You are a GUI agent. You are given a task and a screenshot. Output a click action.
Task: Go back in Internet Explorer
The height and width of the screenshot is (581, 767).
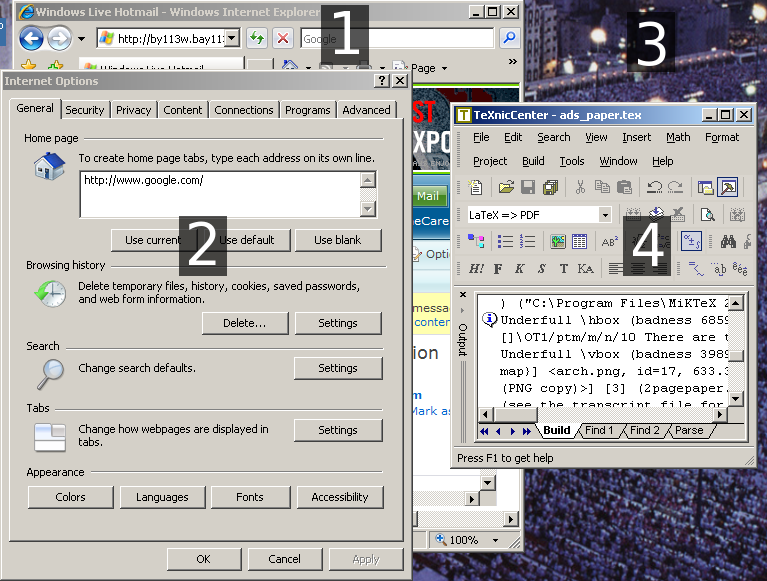31,38
